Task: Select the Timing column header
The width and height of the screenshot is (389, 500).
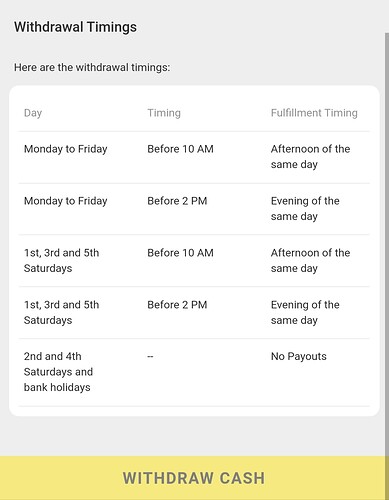Action: (164, 113)
